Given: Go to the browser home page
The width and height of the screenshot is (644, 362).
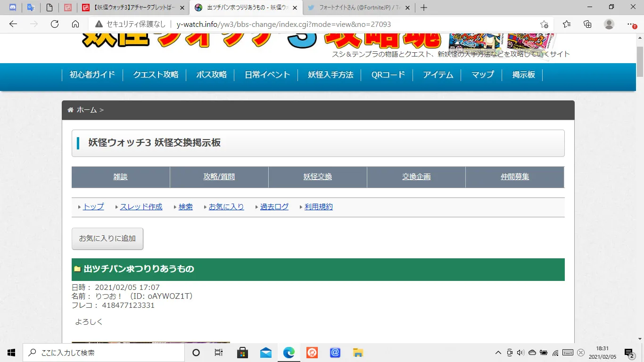Looking at the screenshot, I should [75, 24].
